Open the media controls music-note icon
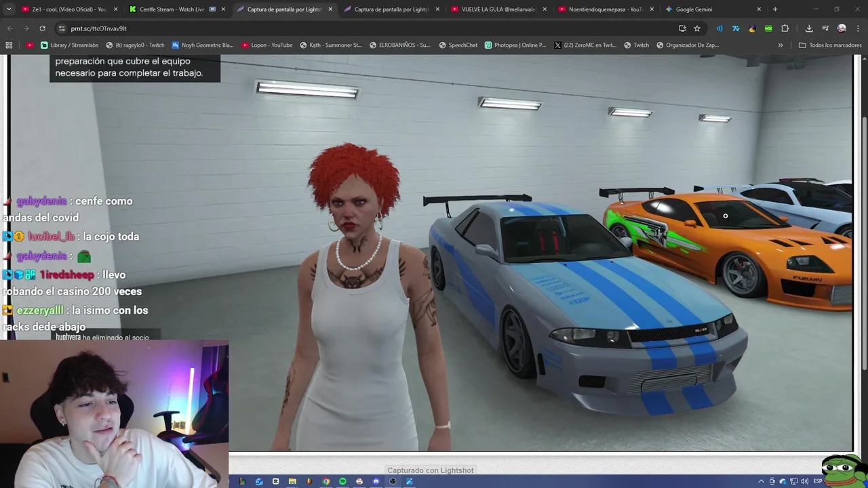868x488 pixels. (x=825, y=28)
